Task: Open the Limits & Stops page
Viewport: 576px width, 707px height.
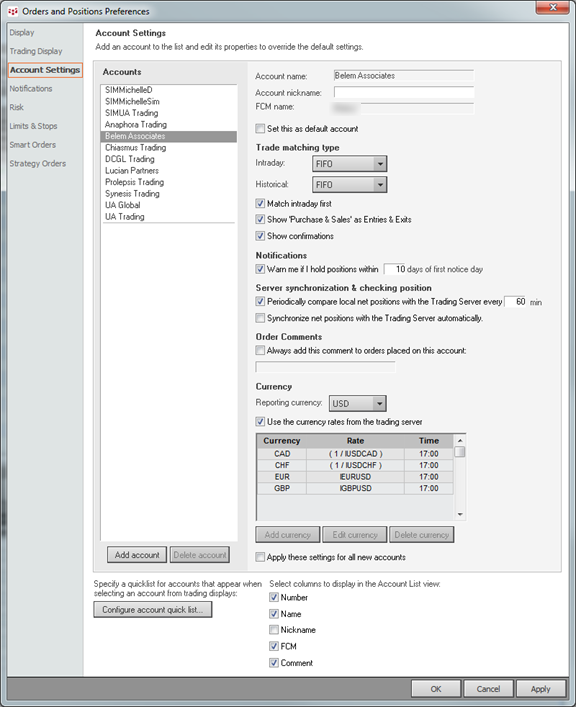Action: click(33, 126)
